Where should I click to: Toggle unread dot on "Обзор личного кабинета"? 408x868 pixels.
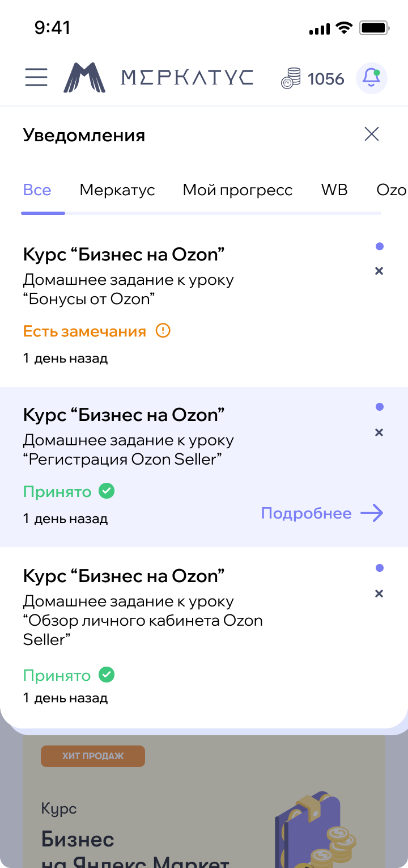click(x=379, y=568)
